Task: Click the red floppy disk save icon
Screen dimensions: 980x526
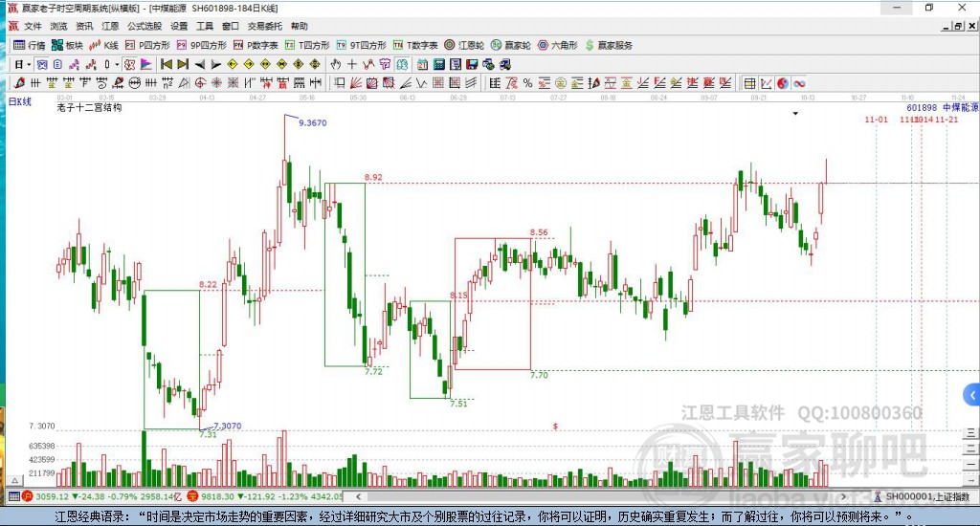Action: pyautogui.click(x=472, y=64)
